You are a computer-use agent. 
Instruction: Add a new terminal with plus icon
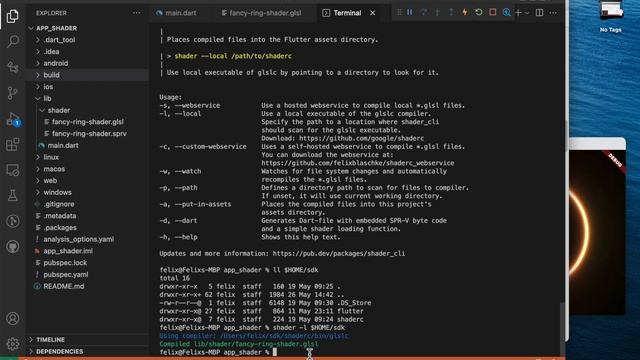[x=518, y=13]
